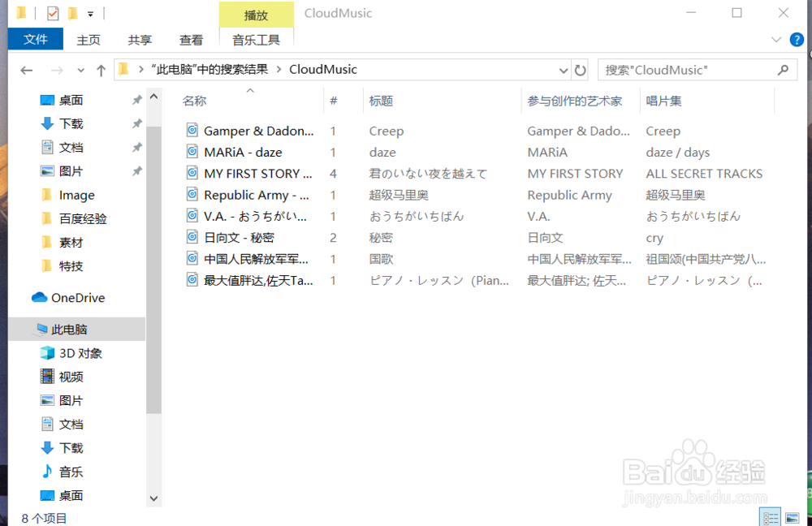Open the 文件 ribbon tab
The image size is (812, 526).
(x=35, y=39)
